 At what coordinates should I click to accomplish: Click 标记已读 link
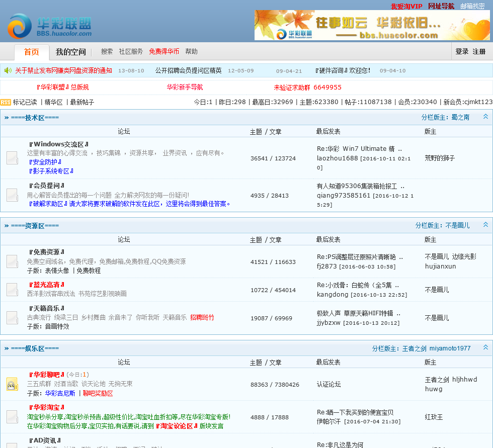(x=25, y=102)
